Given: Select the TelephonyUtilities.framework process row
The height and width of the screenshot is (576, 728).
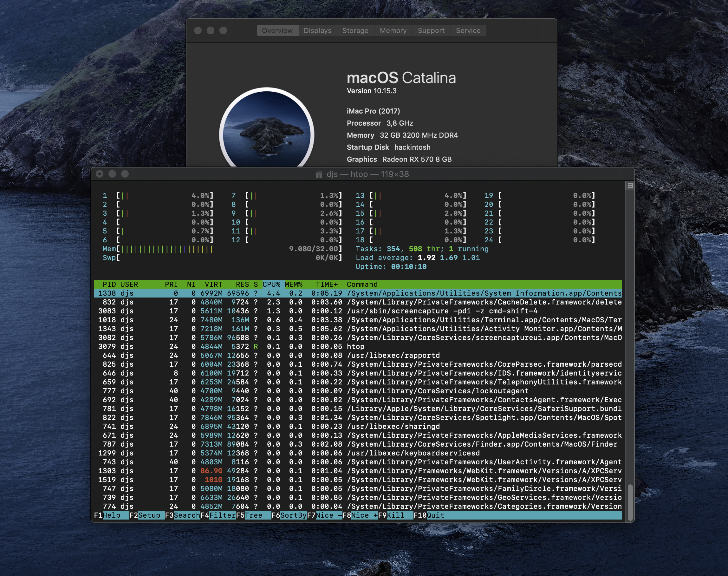Looking at the screenshot, I should (358, 382).
